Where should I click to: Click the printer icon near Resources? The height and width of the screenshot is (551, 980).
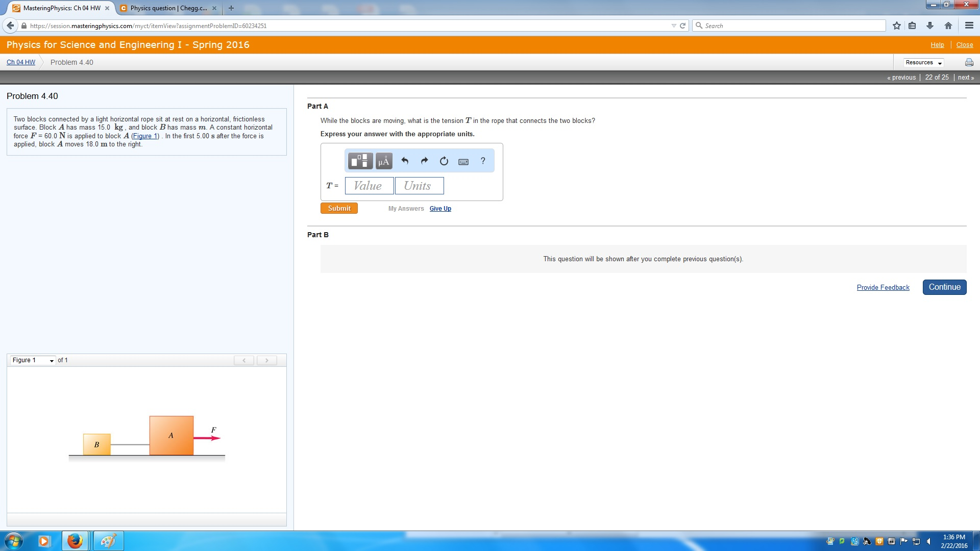click(x=969, y=63)
